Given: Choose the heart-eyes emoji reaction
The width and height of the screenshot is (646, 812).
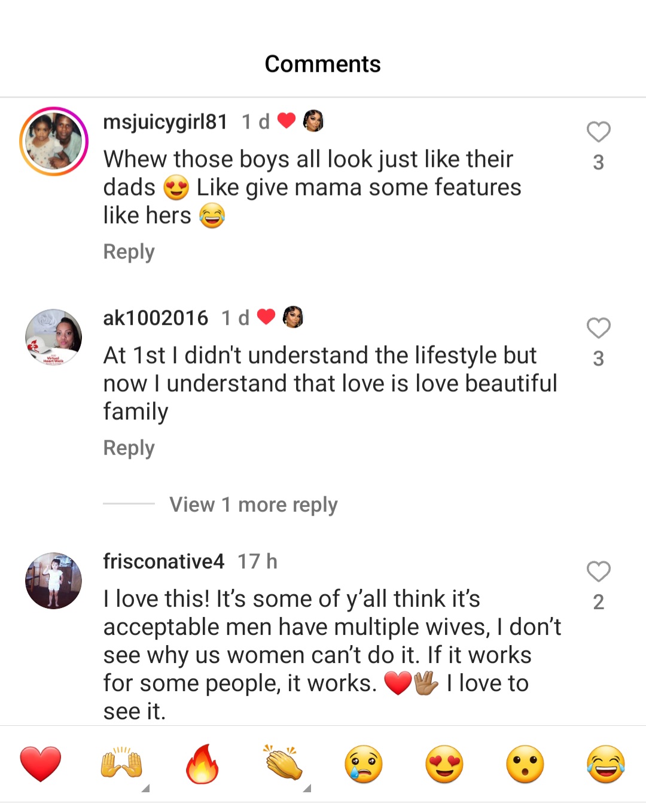Looking at the screenshot, I should pos(444,764).
